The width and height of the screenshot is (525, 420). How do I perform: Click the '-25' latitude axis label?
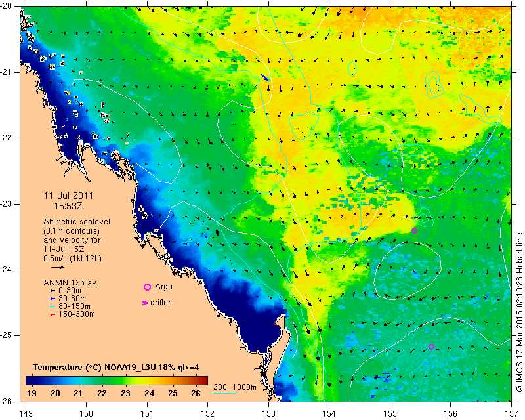coord(7,335)
